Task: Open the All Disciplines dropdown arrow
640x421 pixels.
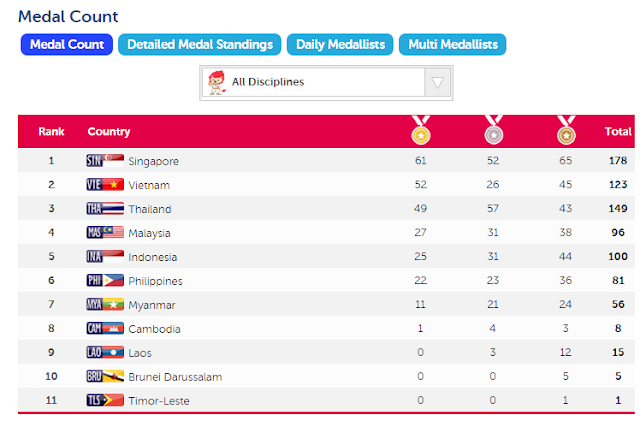Action: coord(438,82)
